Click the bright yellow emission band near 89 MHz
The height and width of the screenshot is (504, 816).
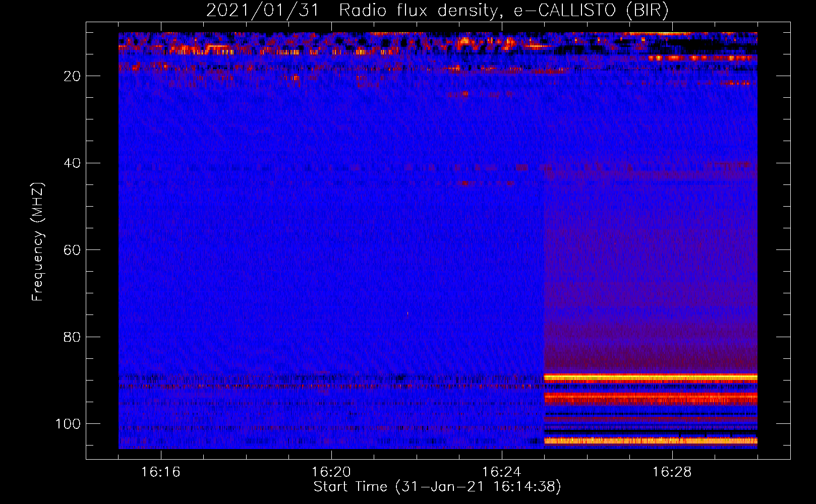[x=651, y=377]
